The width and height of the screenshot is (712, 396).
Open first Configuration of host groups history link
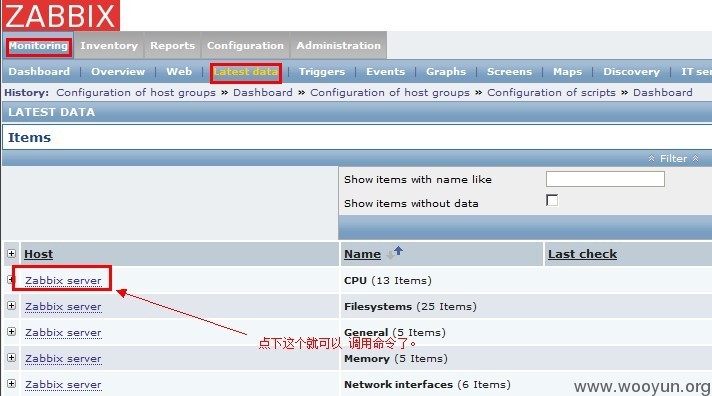click(136, 93)
